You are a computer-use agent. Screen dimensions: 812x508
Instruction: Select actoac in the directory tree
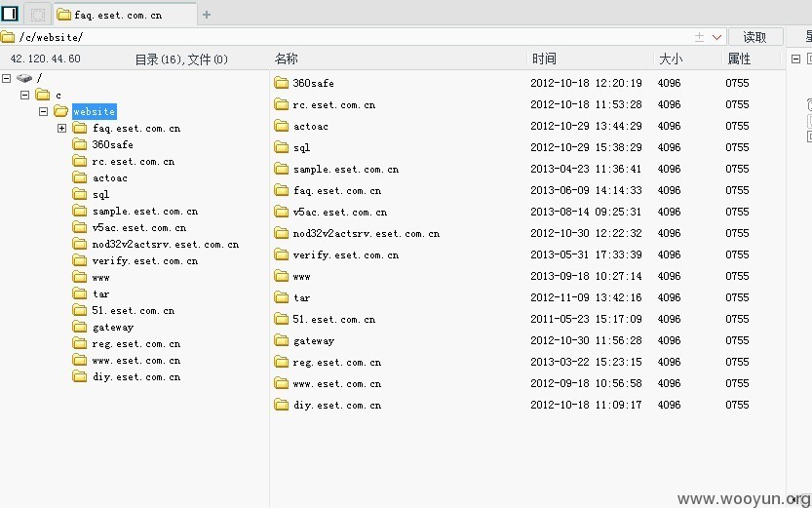click(x=110, y=178)
